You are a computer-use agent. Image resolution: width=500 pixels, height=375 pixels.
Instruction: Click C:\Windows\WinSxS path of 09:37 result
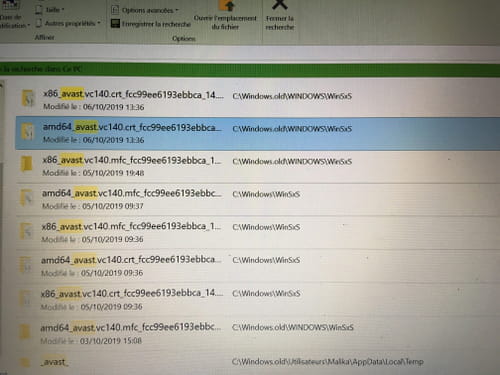click(266, 194)
